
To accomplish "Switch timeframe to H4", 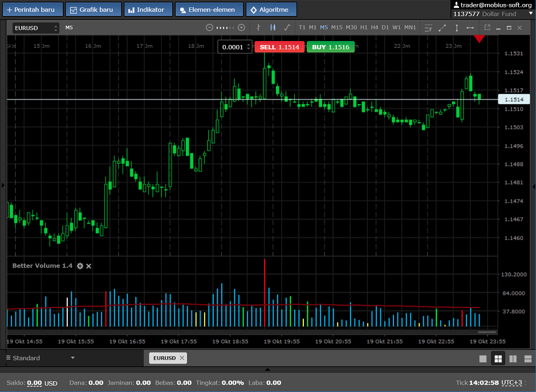I will click(x=374, y=27).
